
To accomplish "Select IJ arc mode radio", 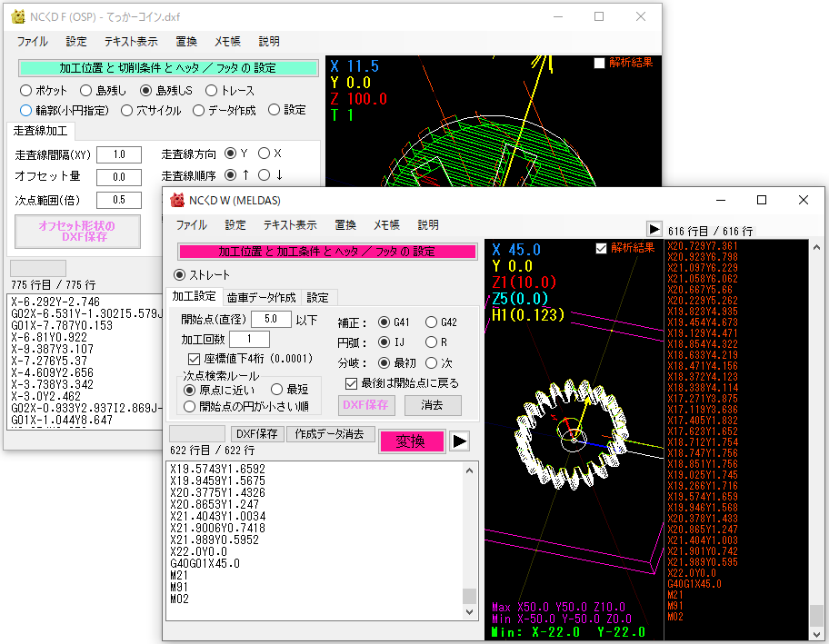I will pyautogui.click(x=384, y=342).
